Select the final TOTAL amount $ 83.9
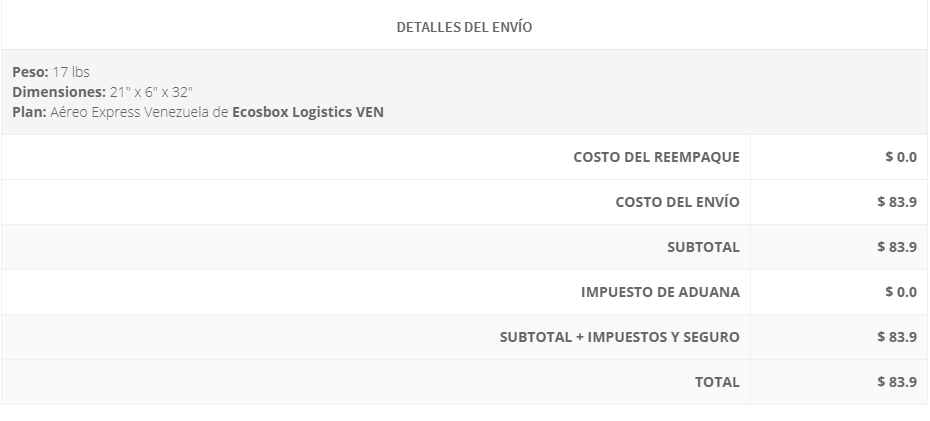Viewport: 930px width, 421px height. coord(896,382)
